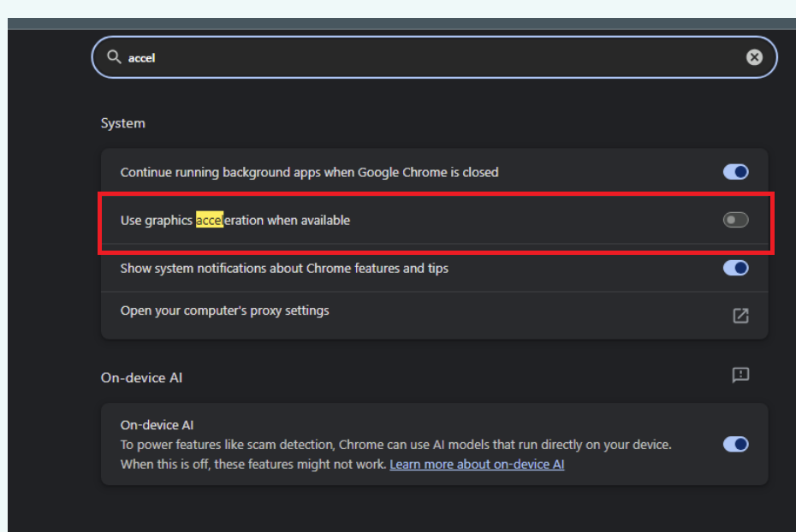
Task: Click the System section heading
Action: click(123, 123)
